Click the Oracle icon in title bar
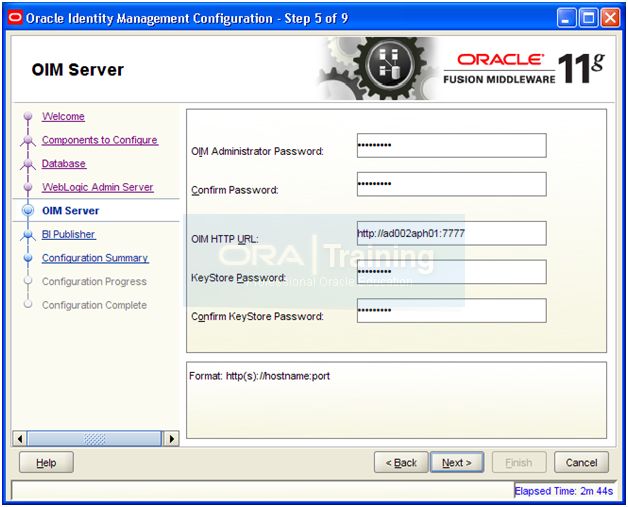628x507 pixels. click(15, 18)
